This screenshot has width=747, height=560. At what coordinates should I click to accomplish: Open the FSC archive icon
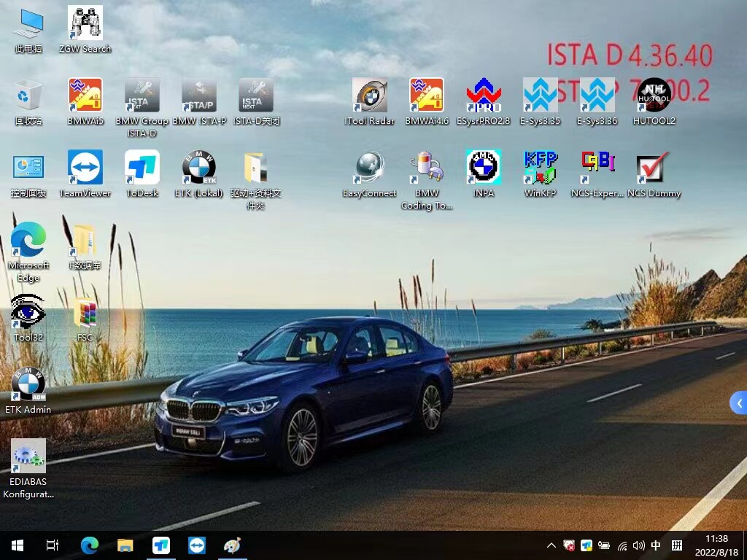(85, 318)
